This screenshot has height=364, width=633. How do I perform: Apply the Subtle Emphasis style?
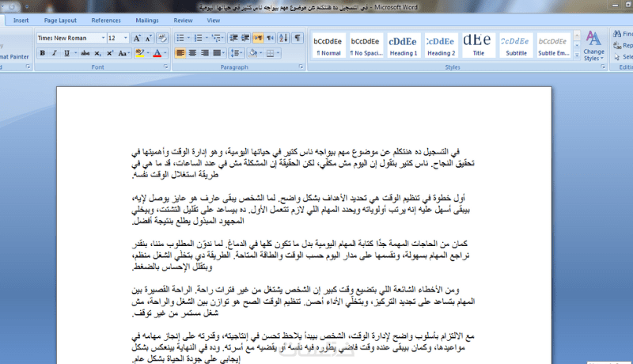553,46
